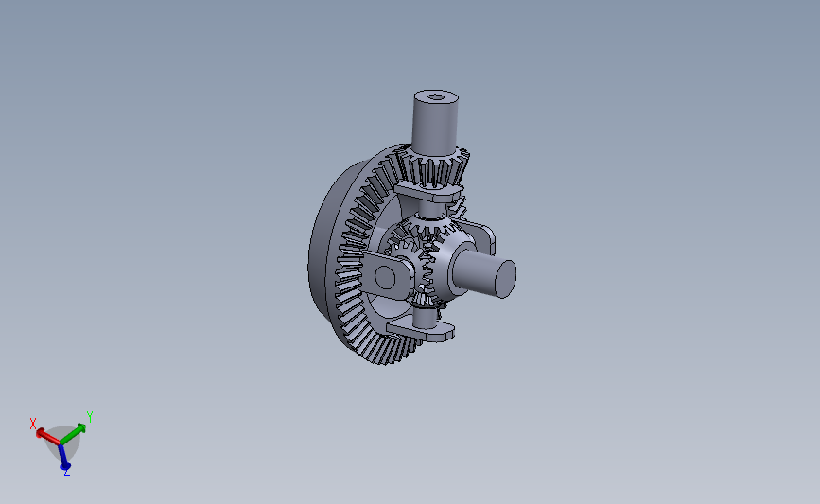Select the horizontal output shaft end face
Screen dimensions: 820x504
[x=505, y=279]
